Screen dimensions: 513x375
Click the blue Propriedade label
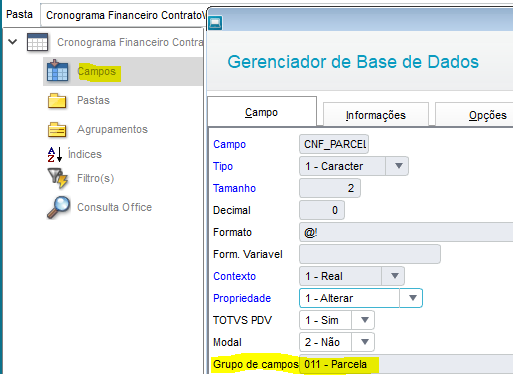(x=242, y=298)
